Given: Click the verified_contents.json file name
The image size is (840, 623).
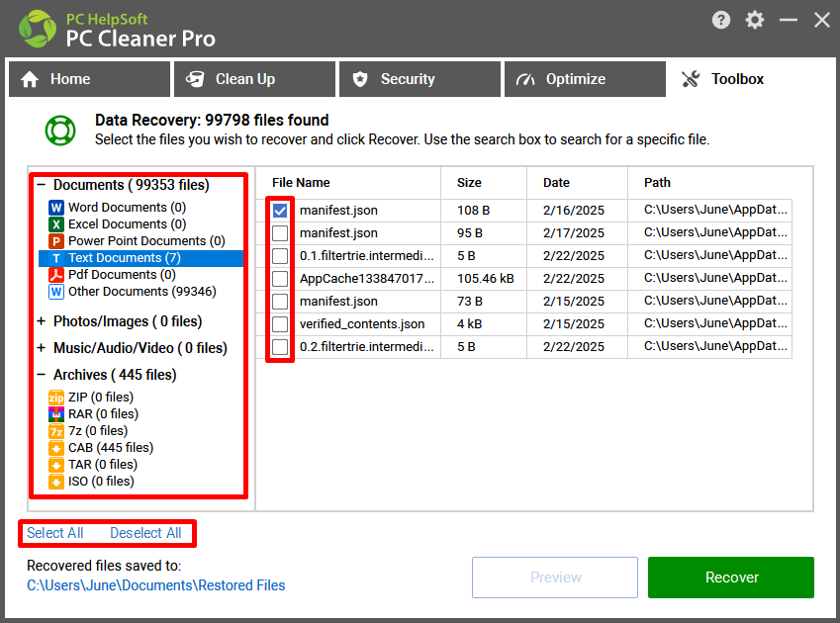Looking at the screenshot, I should point(362,324).
